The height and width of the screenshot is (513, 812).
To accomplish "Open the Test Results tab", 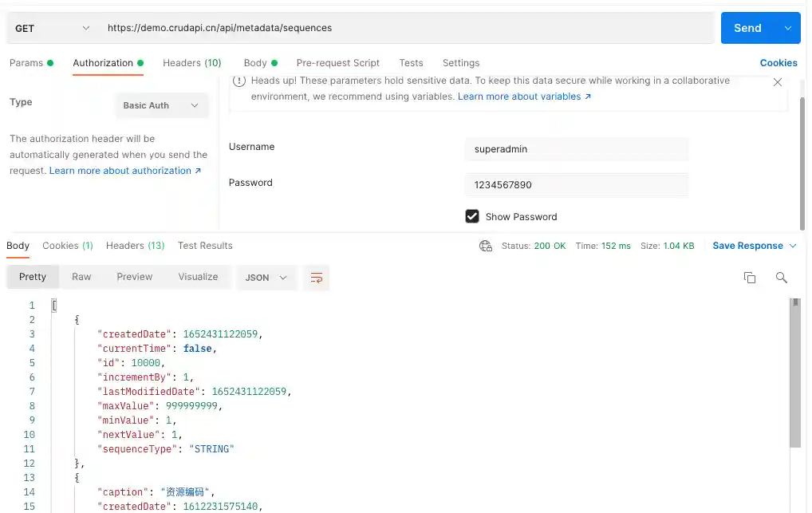I will coord(204,246).
